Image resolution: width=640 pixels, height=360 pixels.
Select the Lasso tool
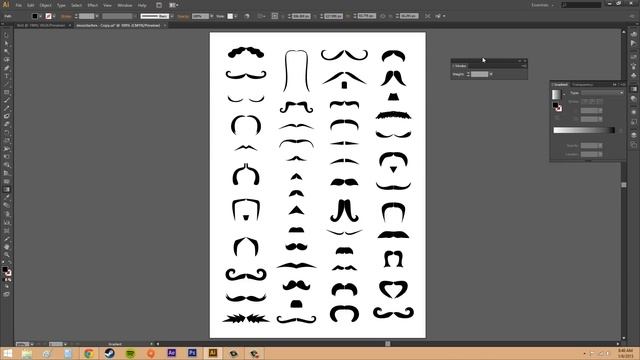click(6, 60)
